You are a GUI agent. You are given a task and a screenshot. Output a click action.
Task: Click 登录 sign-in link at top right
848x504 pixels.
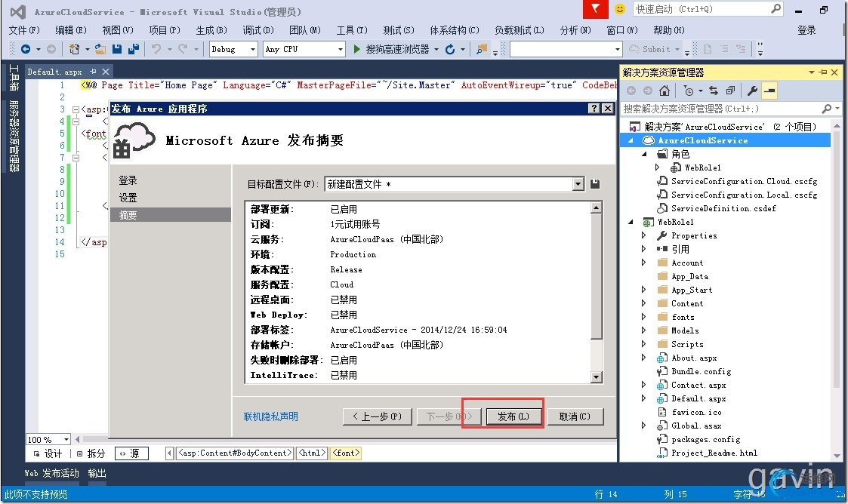click(x=806, y=30)
